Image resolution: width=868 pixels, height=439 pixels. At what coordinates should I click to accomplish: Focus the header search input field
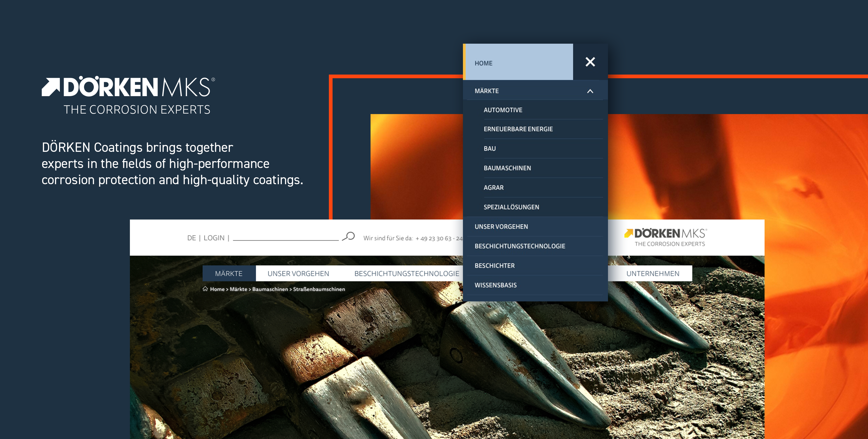coord(286,237)
